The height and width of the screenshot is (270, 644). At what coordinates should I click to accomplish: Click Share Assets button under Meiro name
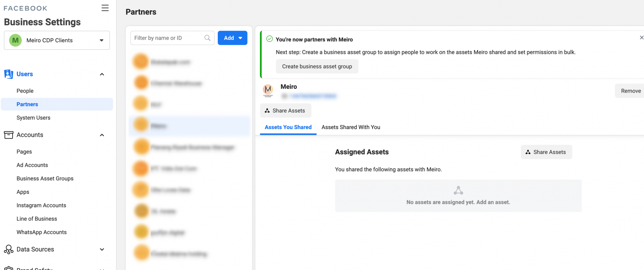[286, 111]
